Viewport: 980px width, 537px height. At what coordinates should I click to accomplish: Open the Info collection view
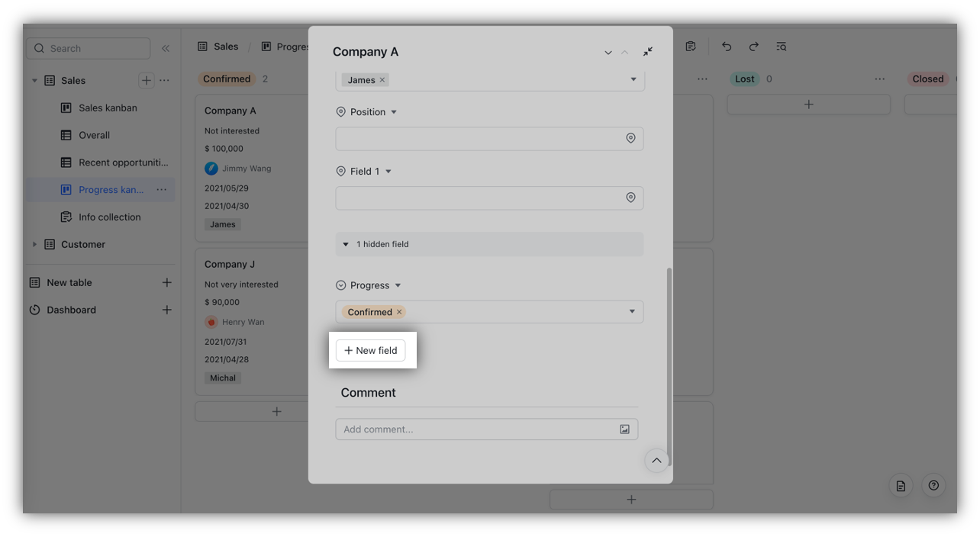coord(109,217)
